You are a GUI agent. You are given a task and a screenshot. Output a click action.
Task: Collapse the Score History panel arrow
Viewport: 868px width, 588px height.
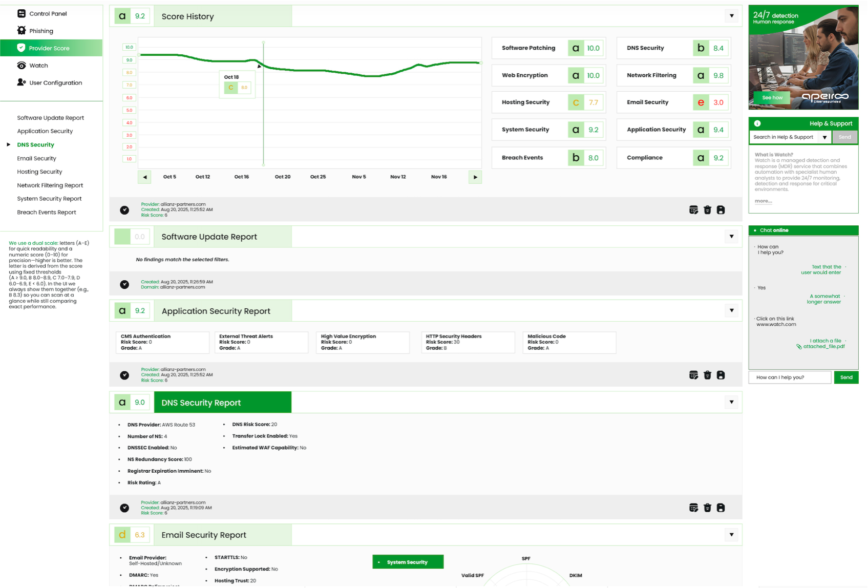731,16
